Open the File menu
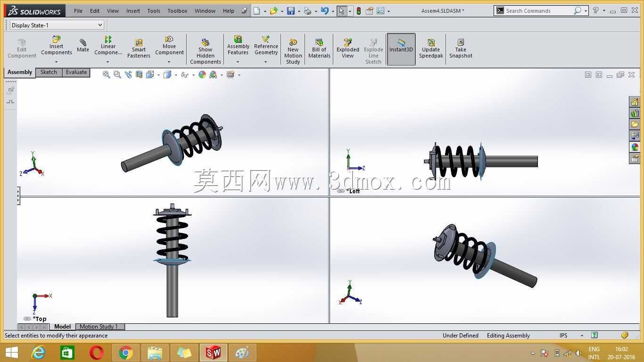This screenshot has height=362, width=644. tap(78, 11)
